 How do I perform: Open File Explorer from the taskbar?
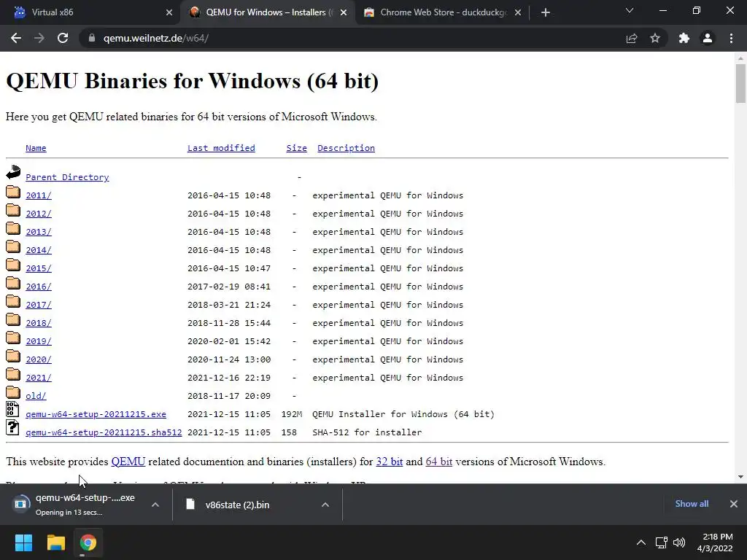[x=55, y=542]
